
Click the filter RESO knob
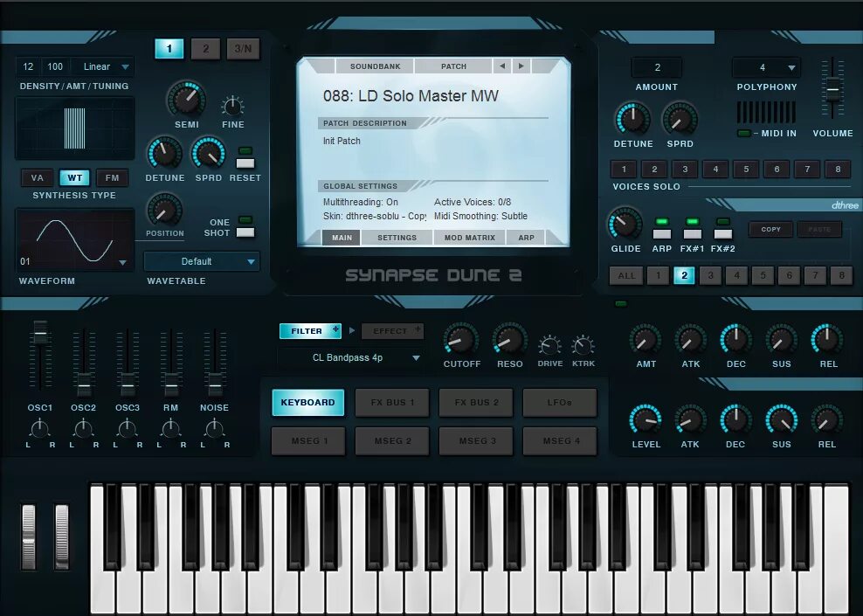[509, 339]
